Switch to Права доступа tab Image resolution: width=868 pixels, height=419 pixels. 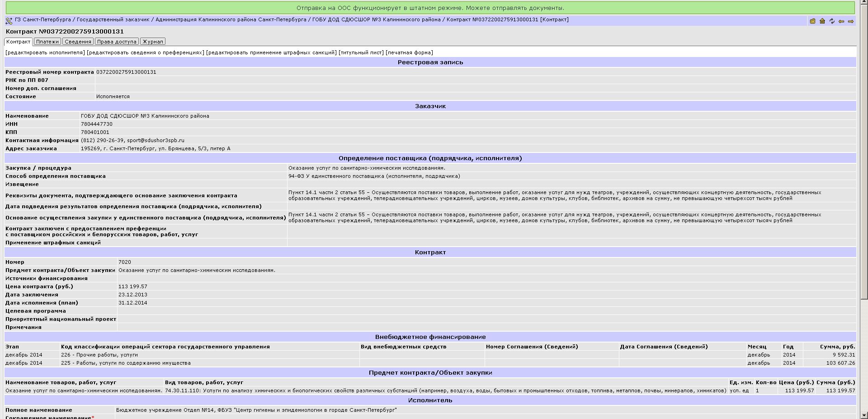pyautogui.click(x=117, y=42)
